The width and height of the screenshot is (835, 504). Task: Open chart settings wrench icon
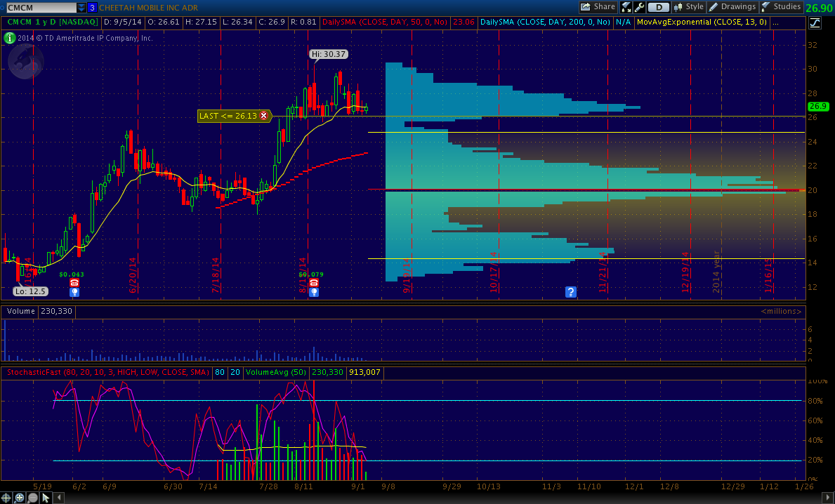pyautogui.click(x=639, y=7)
